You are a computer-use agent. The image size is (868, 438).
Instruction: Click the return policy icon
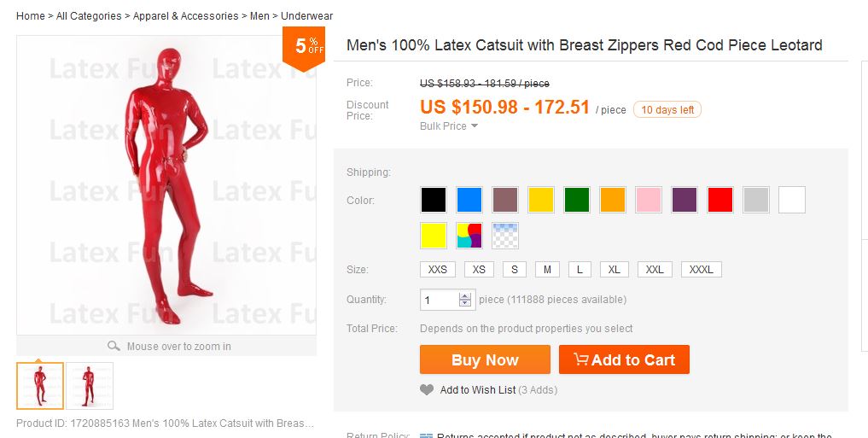[426, 435]
